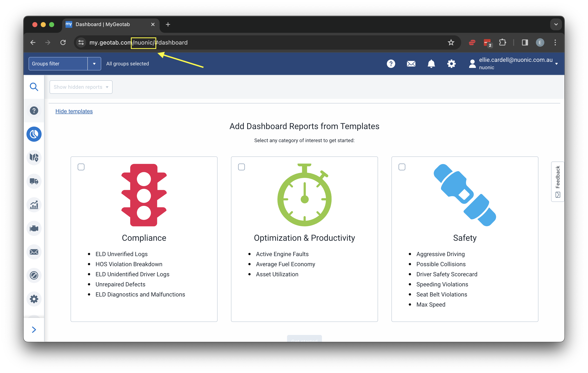This screenshot has height=373, width=588.
Task: Click Asset Utilization item
Action: 277,274
